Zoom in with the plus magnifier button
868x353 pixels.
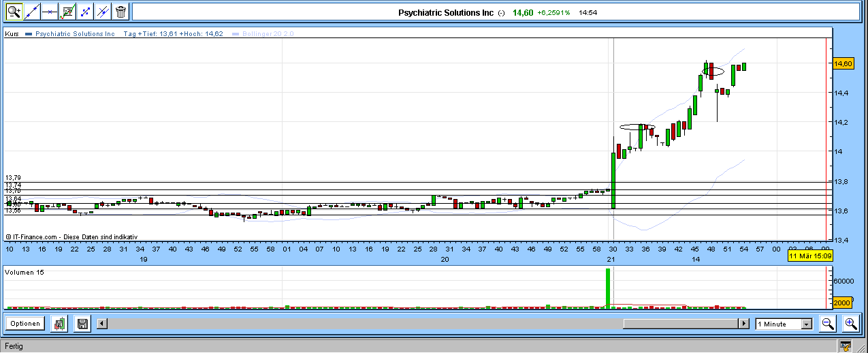click(850, 324)
